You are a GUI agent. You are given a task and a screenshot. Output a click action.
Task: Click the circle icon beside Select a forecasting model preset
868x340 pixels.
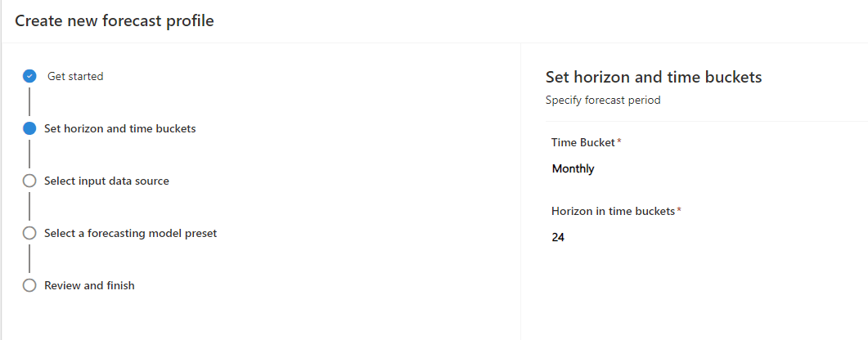coord(29,233)
